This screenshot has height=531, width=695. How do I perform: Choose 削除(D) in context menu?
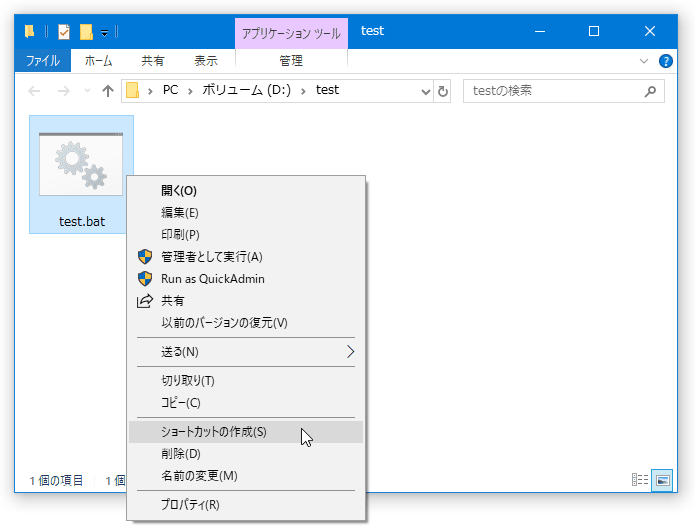pos(246,454)
